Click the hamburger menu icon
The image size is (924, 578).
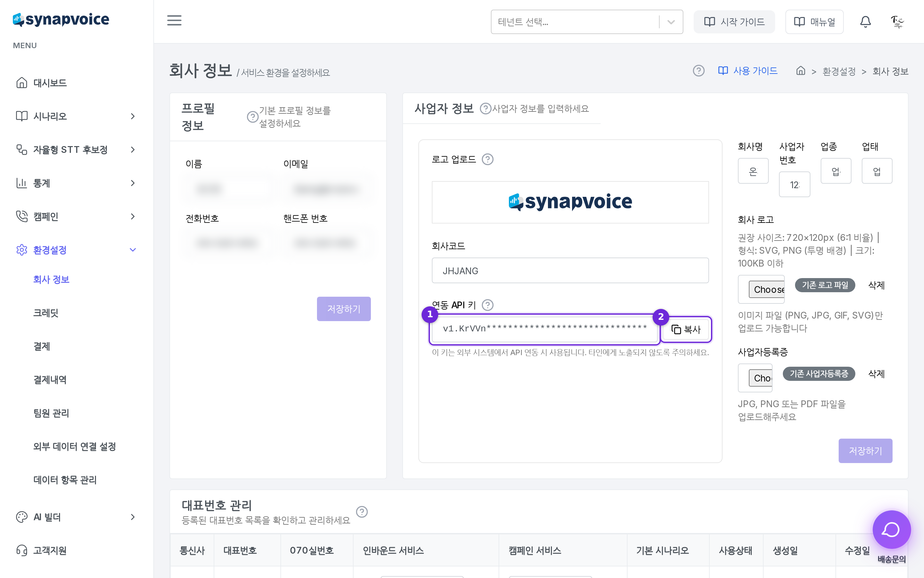tap(174, 21)
